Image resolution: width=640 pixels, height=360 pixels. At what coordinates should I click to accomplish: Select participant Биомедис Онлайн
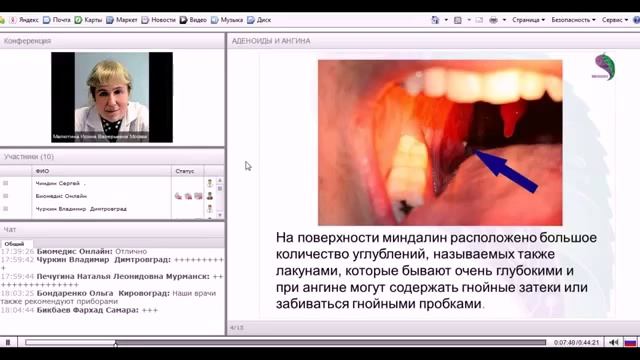click(x=61, y=196)
